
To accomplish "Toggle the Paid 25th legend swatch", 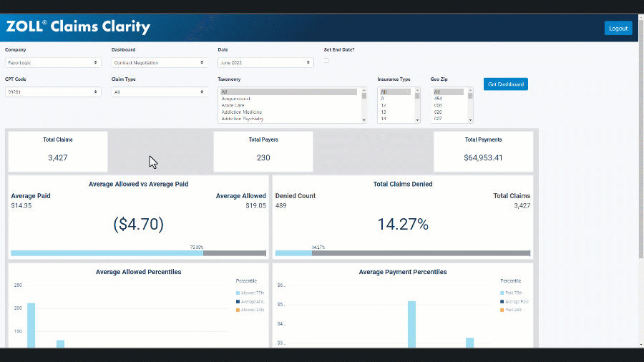I will click(x=502, y=310).
